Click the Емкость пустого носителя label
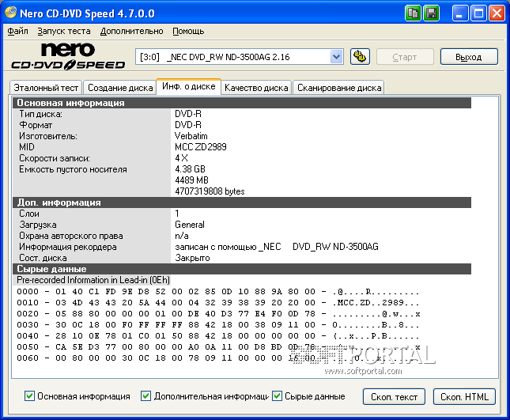This screenshot has height=420, width=510. [x=73, y=169]
